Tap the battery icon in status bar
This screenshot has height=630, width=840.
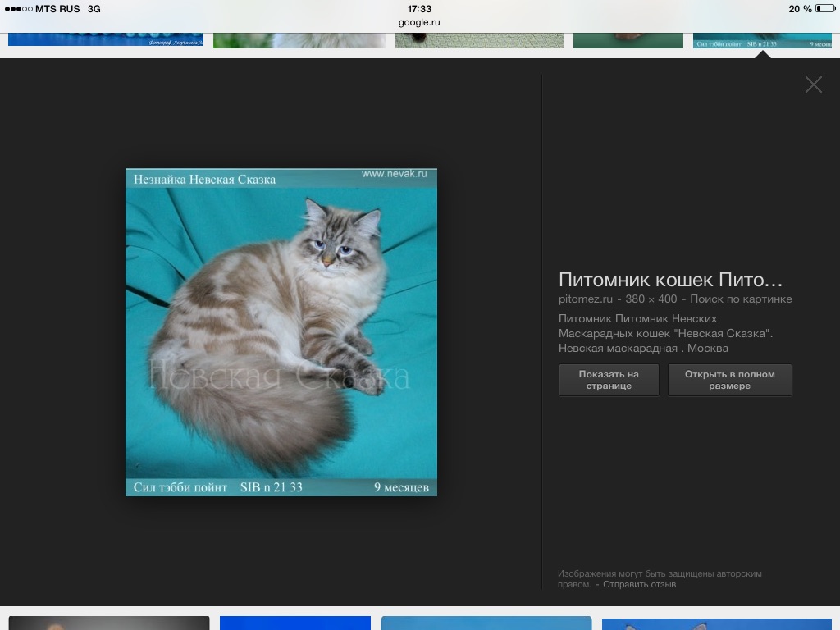(x=824, y=9)
